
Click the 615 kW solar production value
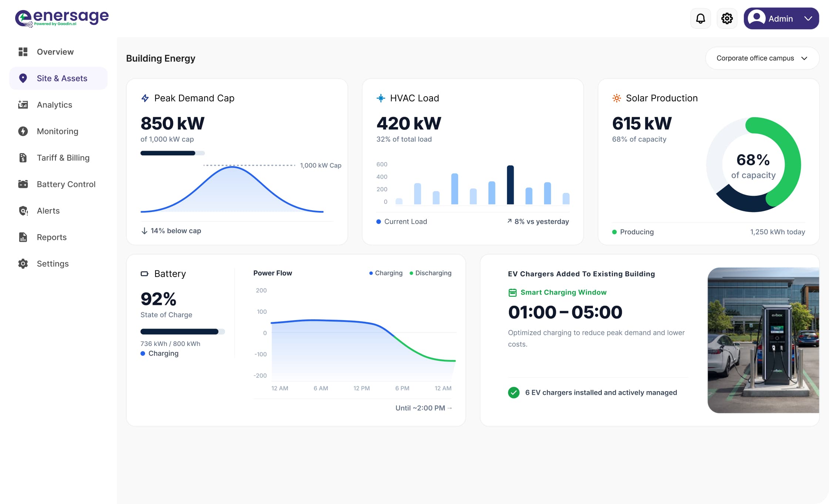[x=642, y=123]
